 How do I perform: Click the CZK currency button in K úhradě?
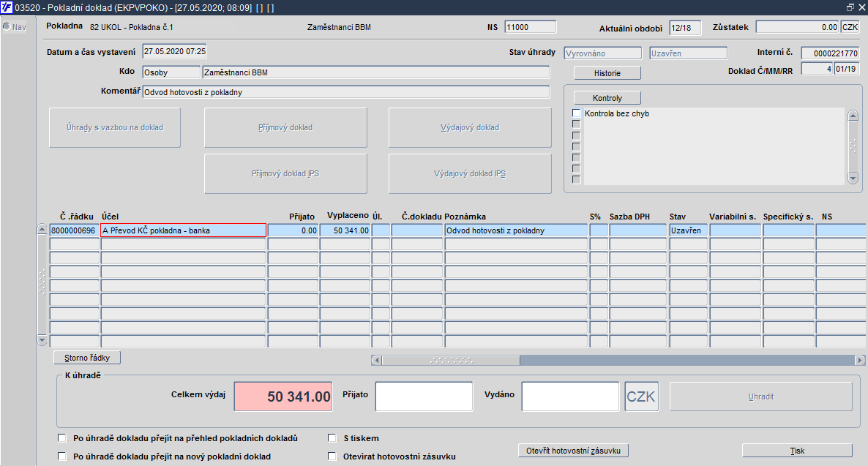point(642,397)
